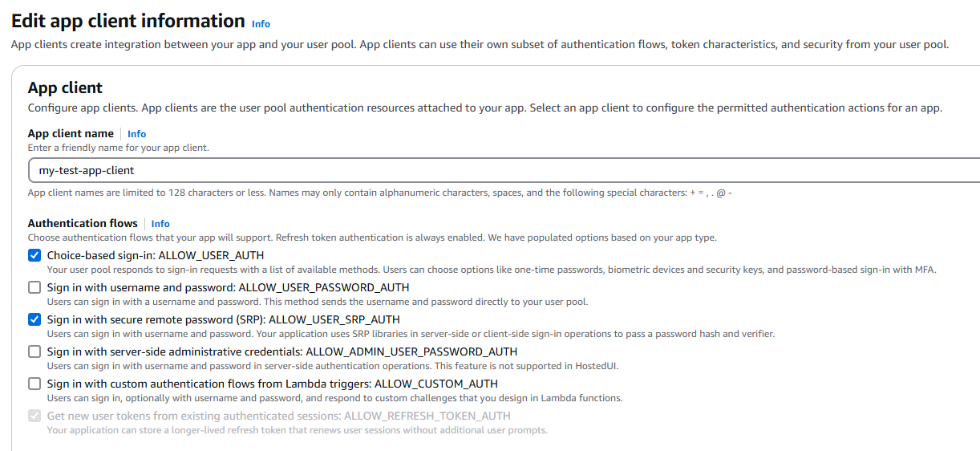Click the 'Authentication flows' field label
Image resolution: width=980 pixels, height=451 pixels.
pyautogui.click(x=83, y=224)
